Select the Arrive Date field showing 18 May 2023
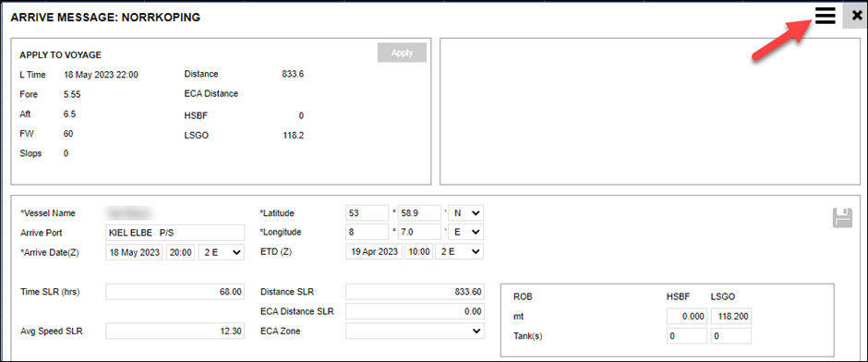The width and height of the screenshot is (868, 362). point(135,252)
